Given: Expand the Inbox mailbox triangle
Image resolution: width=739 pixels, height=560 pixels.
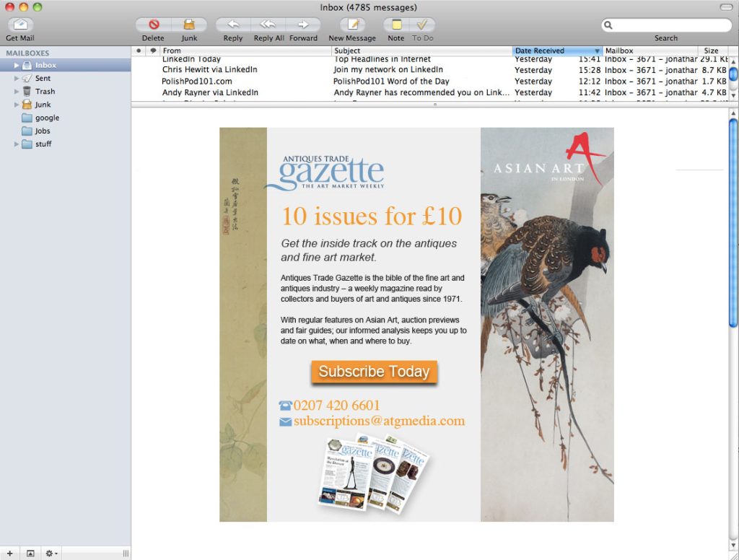Looking at the screenshot, I should tap(17, 66).
